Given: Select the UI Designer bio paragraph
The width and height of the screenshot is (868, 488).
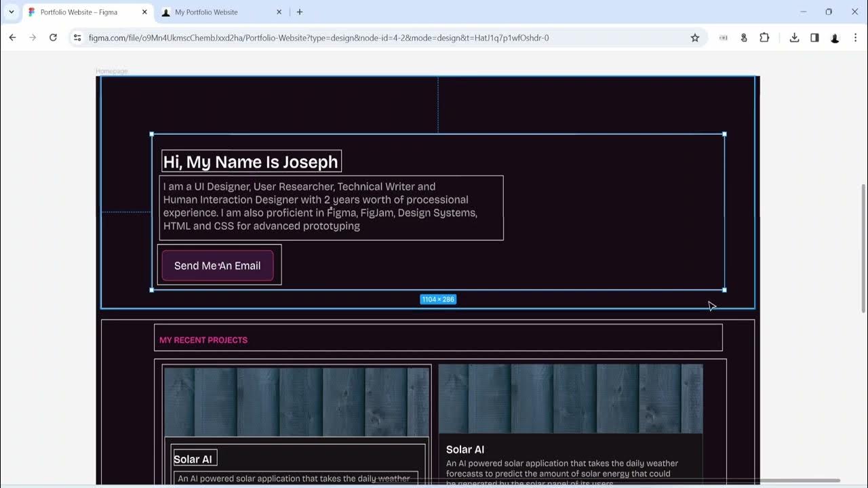Looking at the screenshot, I should tap(331, 207).
